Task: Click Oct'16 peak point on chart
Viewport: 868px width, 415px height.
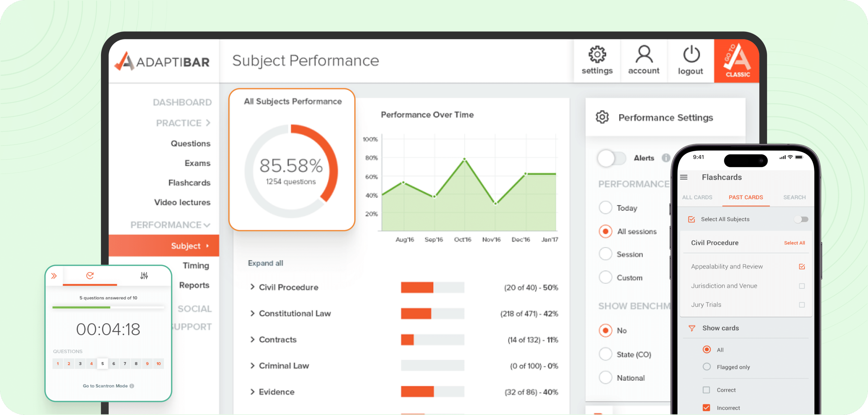Action: 464,159
